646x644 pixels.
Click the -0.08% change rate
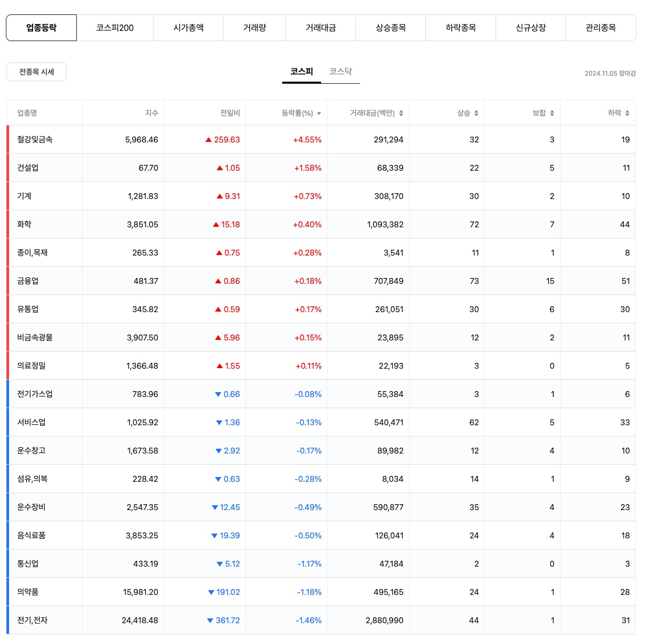(308, 394)
